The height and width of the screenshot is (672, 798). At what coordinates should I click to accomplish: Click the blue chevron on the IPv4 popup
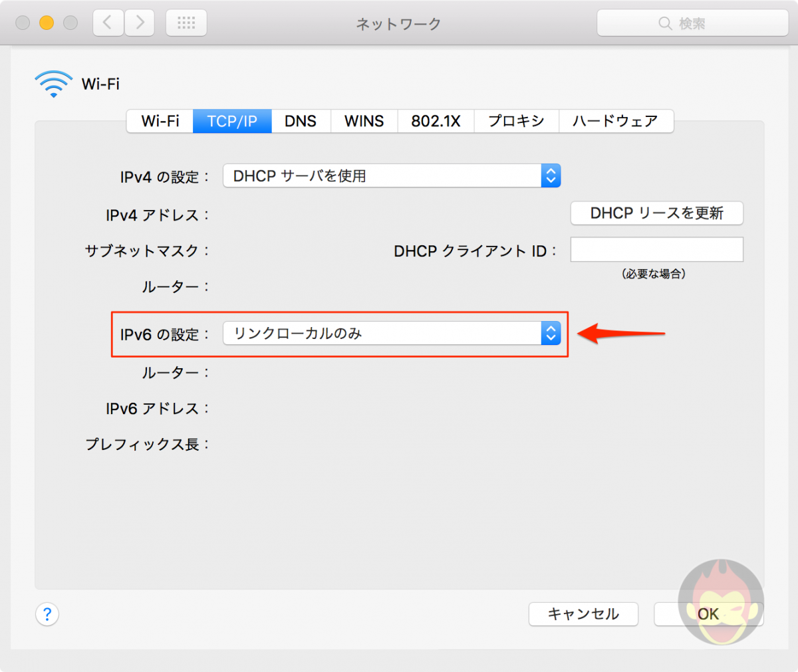tap(550, 175)
